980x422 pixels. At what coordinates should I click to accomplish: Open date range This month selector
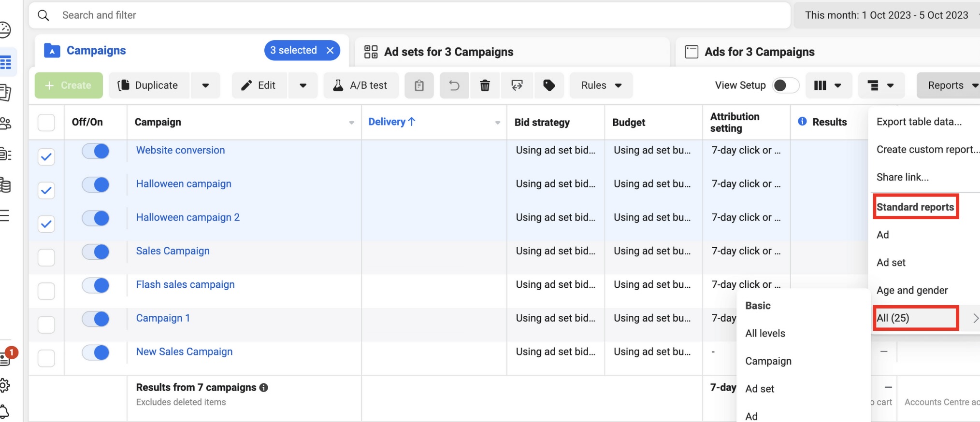[x=887, y=15]
